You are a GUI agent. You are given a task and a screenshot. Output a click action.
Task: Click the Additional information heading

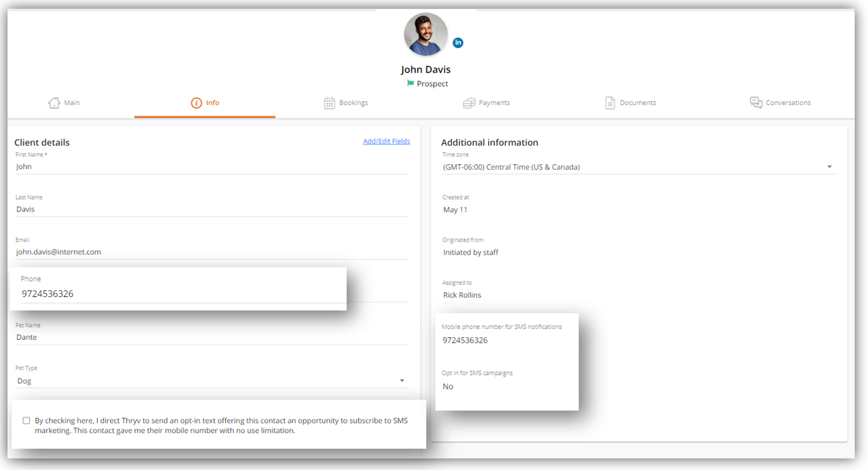[489, 142]
